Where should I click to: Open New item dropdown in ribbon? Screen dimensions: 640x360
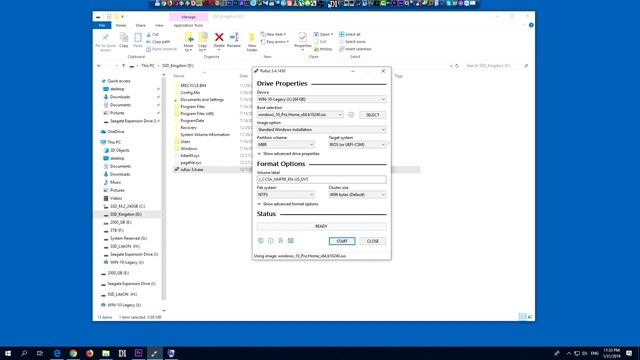coord(273,34)
